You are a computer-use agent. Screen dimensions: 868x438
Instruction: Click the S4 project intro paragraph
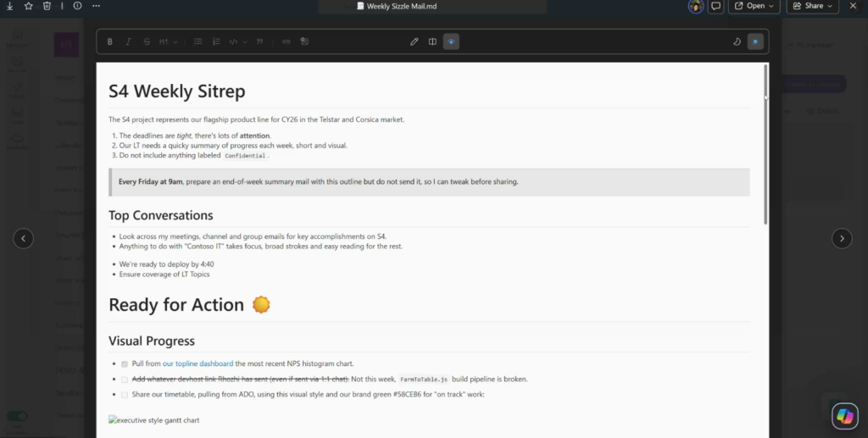(x=256, y=119)
